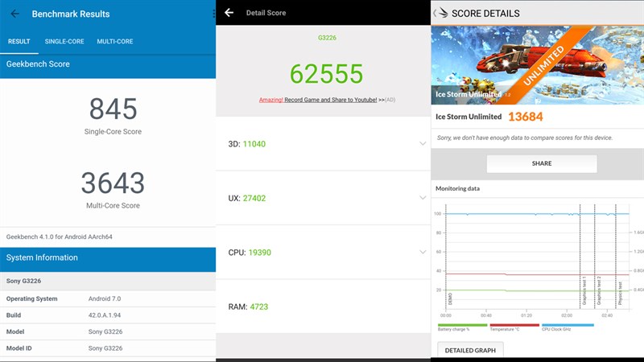Tap the SHARE button
Screen dimensions: 644x362
click(542, 163)
